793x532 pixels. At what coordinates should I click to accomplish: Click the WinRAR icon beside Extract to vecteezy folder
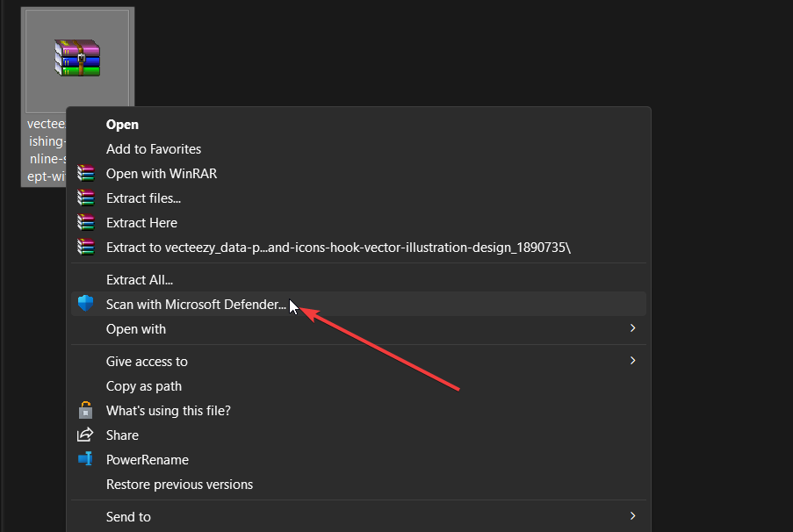tap(85, 248)
